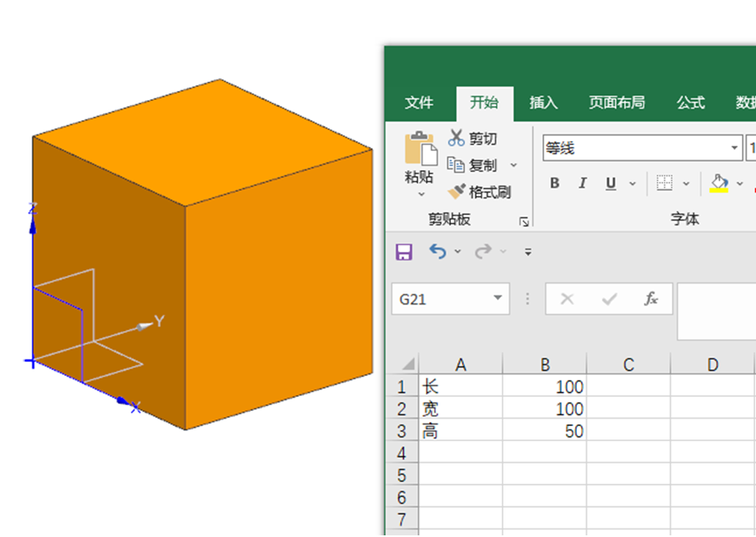Select row 7 header
Viewport: 756px width, 537px height.
click(402, 520)
